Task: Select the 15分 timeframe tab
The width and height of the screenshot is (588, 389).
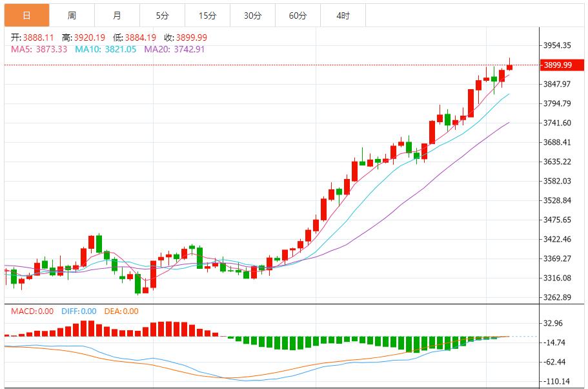Action: pos(207,16)
